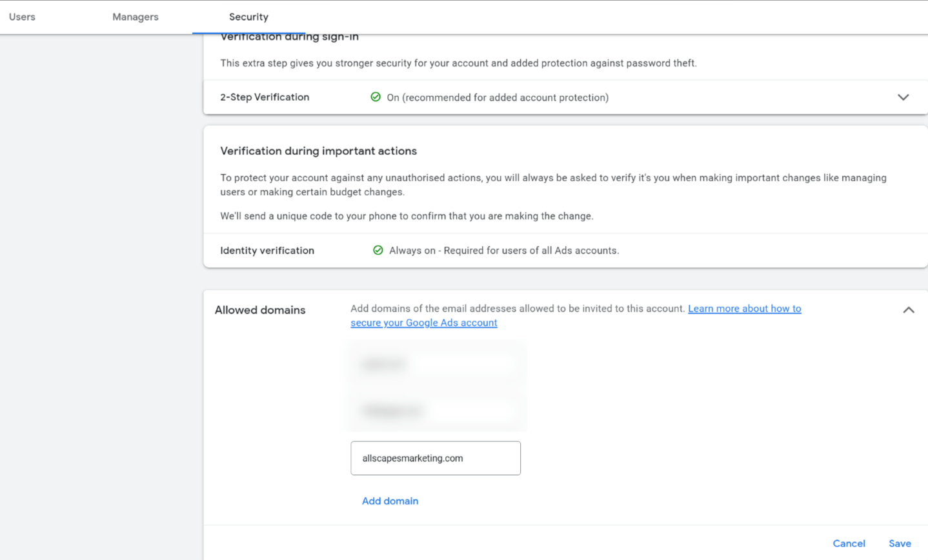
Task: Click the Cancel button
Action: click(849, 543)
